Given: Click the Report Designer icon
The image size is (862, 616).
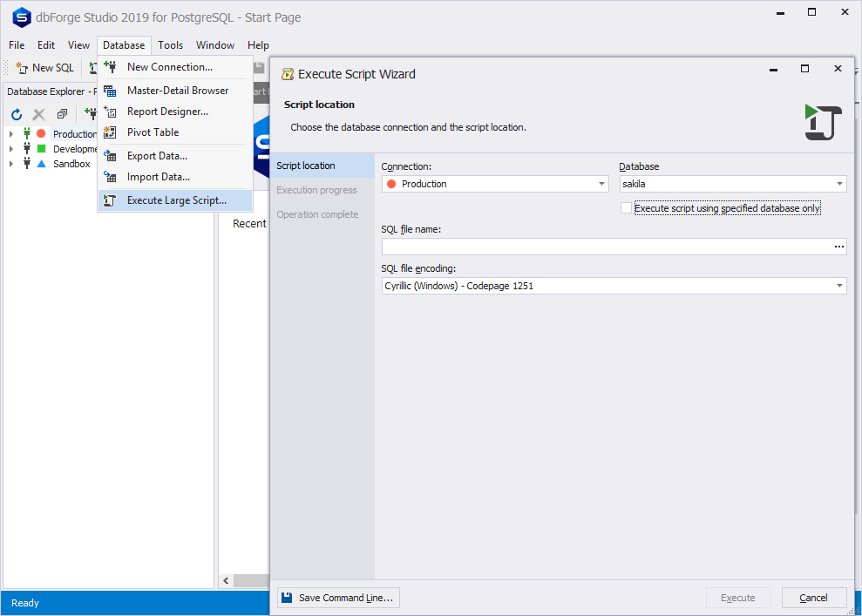Looking at the screenshot, I should click(110, 112).
